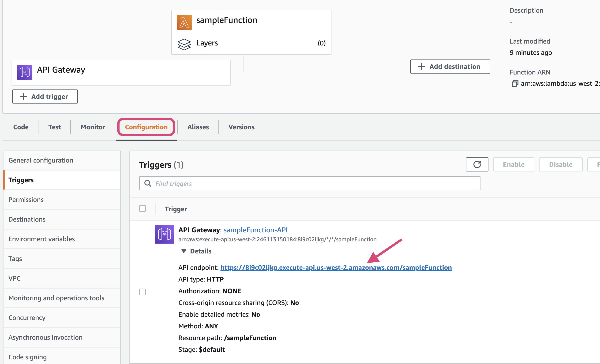Viewport: 600px width, 364px height.
Task: Check the sampleFunction-API trigger checkbox
Action: (142, 291)
